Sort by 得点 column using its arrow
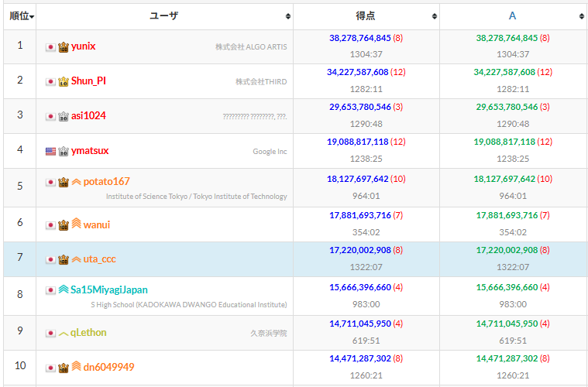 click(x=435, y=16)
